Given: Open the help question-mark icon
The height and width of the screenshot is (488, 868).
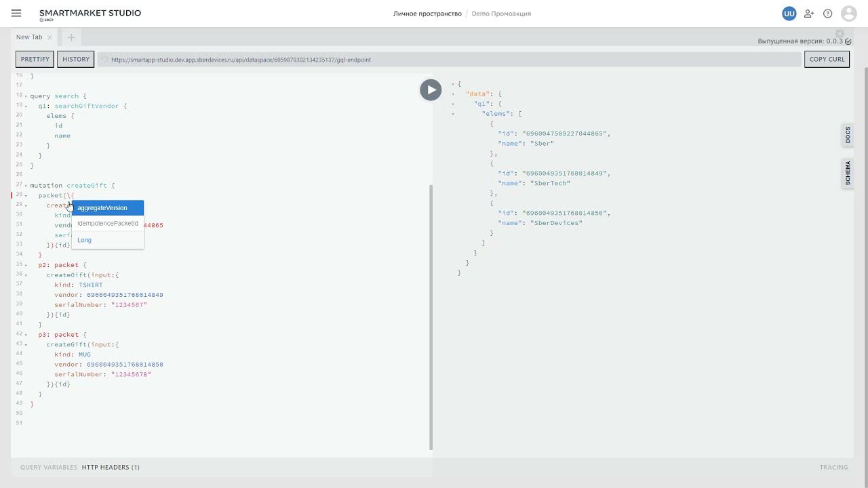Looking at the screenshot, I should click(828, 14).
